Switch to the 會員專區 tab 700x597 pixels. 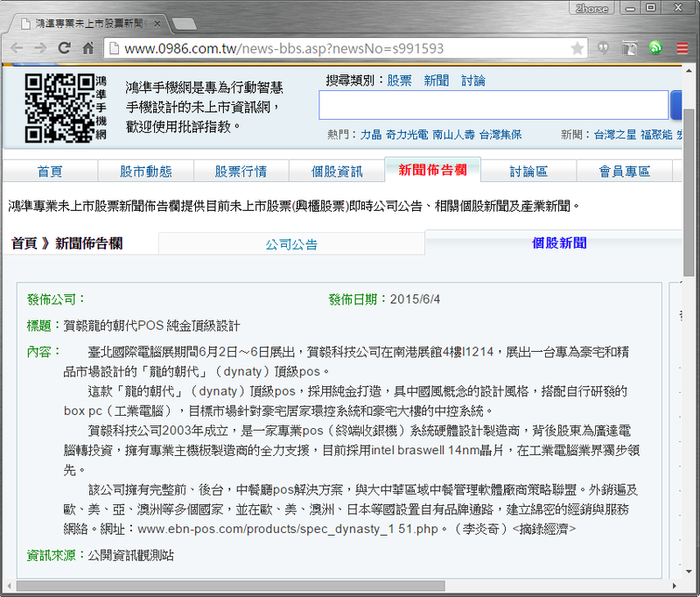point(624,171)
